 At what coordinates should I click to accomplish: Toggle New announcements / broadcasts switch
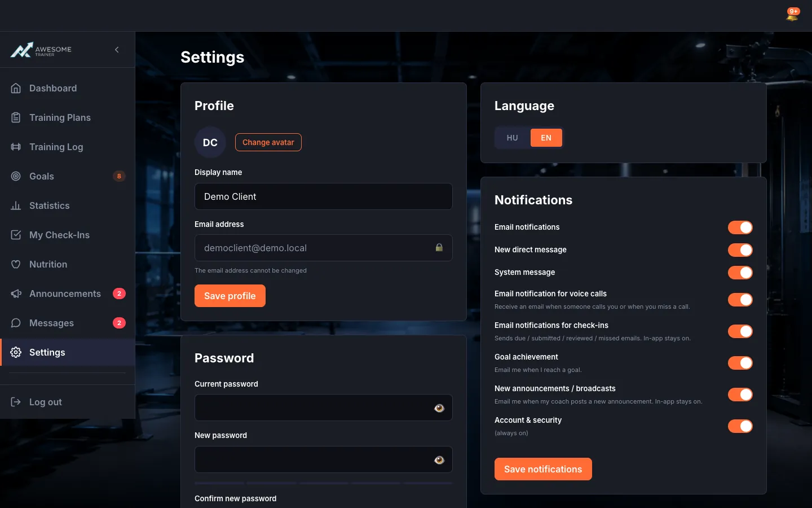(x=740, y=395)
